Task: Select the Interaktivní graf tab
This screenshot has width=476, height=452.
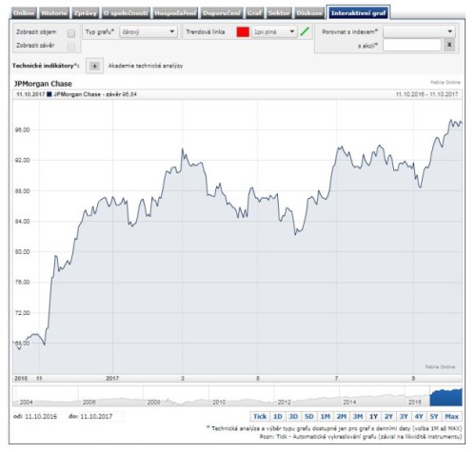Action: click(358, 13)
